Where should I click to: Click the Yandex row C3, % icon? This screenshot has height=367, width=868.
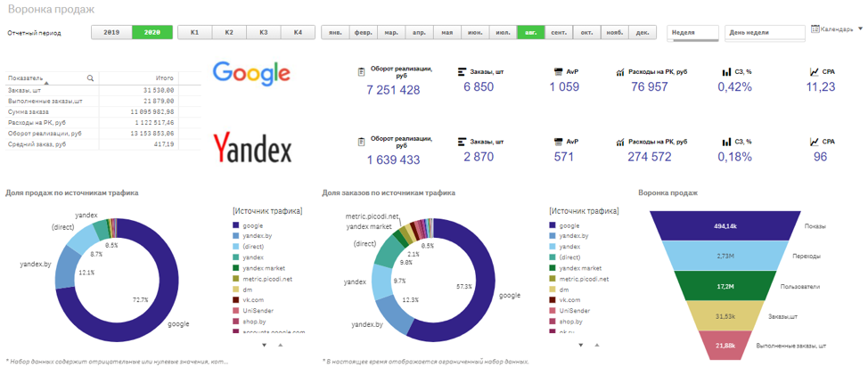pos(727,142)
